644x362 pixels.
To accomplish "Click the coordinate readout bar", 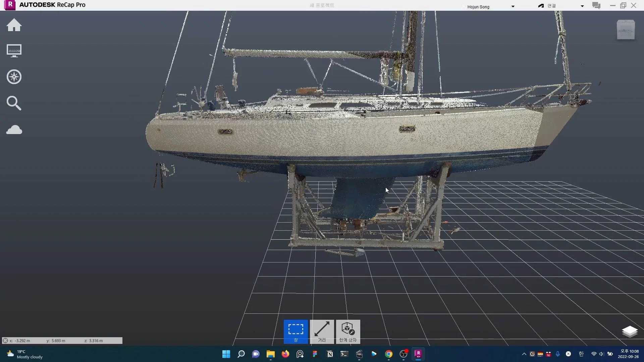I will 62,341.
